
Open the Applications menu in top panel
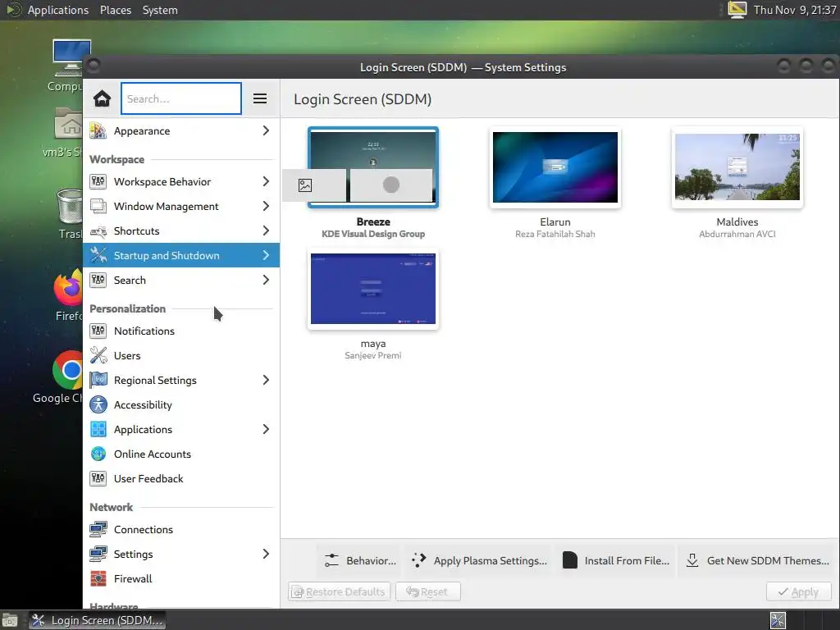tap(58, 10)
